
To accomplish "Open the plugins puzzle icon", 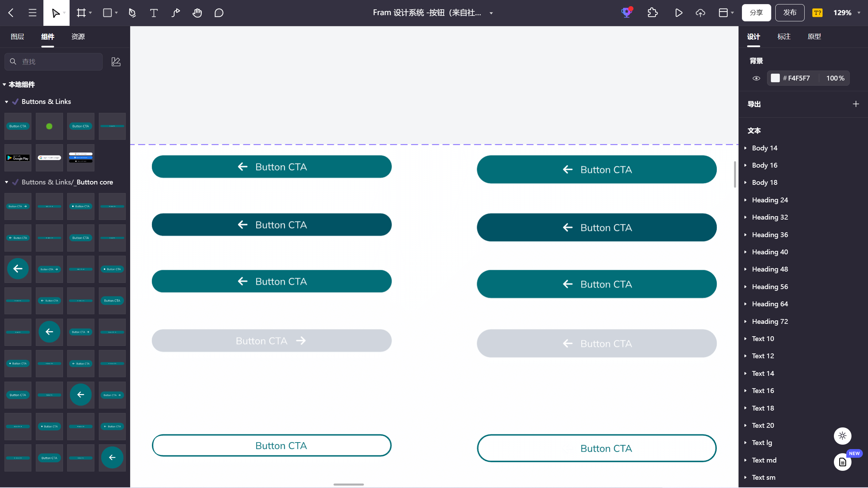I will coord(652,13).
